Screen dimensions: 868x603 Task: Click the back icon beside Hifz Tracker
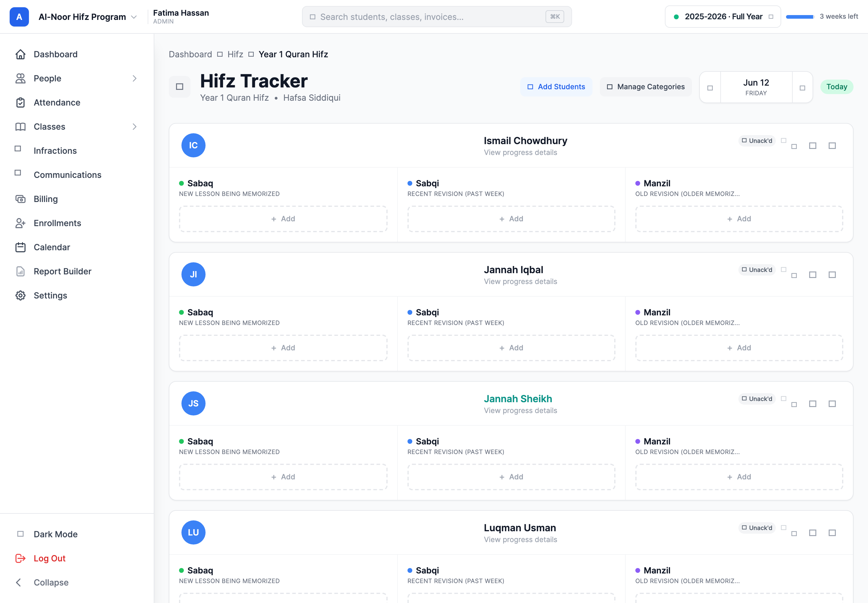tap(180, 87)
